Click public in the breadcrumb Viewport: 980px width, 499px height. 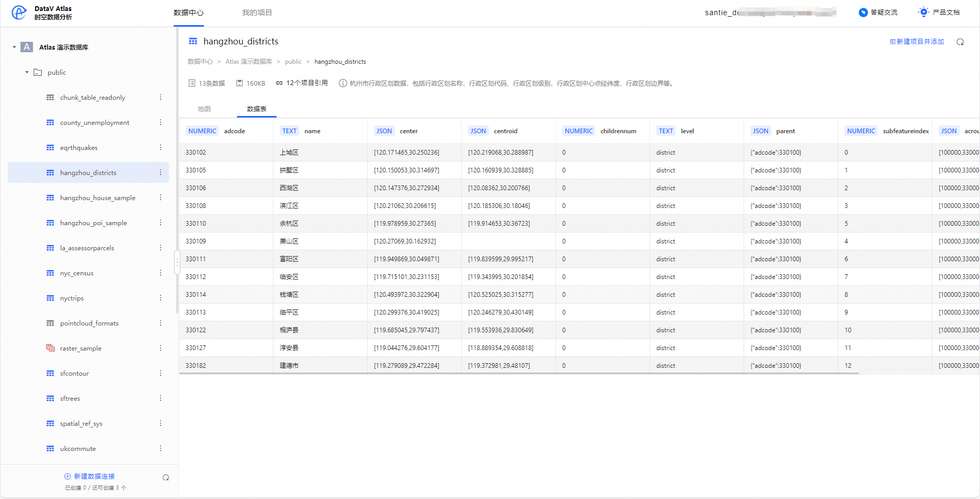coord(293,62)
